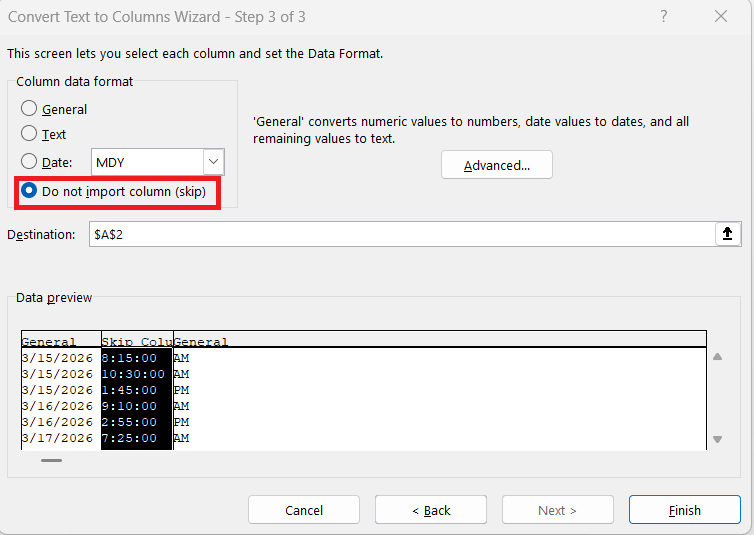Image resolution: width=754 pixels, height=535 pixels.
Task: Open the Advanced settings dialog
Action: pos(496,165)
